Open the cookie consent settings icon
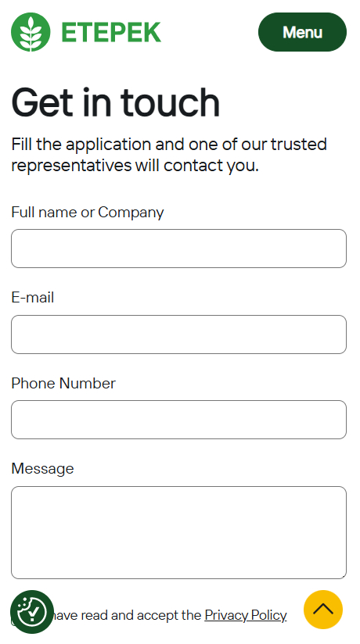This screenshot has height=644, width=360. pos(32,612)
